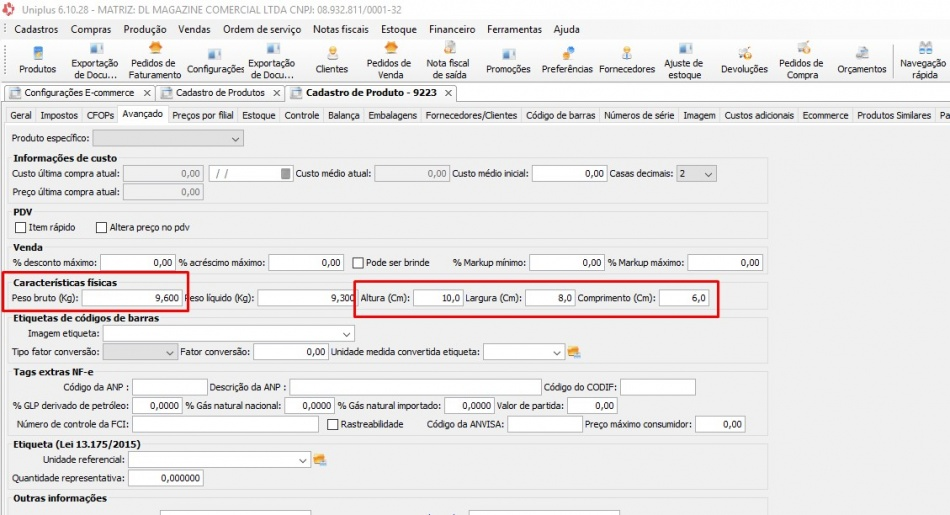This screenshot has width=950, height=515.
Task: Open the Notas fiscais menu
Action: click(x=340, y=29)
